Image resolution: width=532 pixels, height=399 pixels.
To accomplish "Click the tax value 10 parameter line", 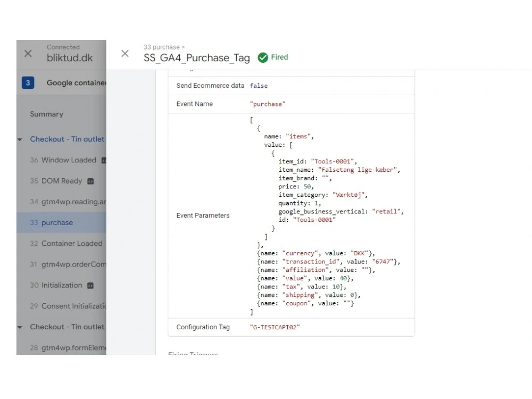I will pyautogui.click(x=302, y=287).
